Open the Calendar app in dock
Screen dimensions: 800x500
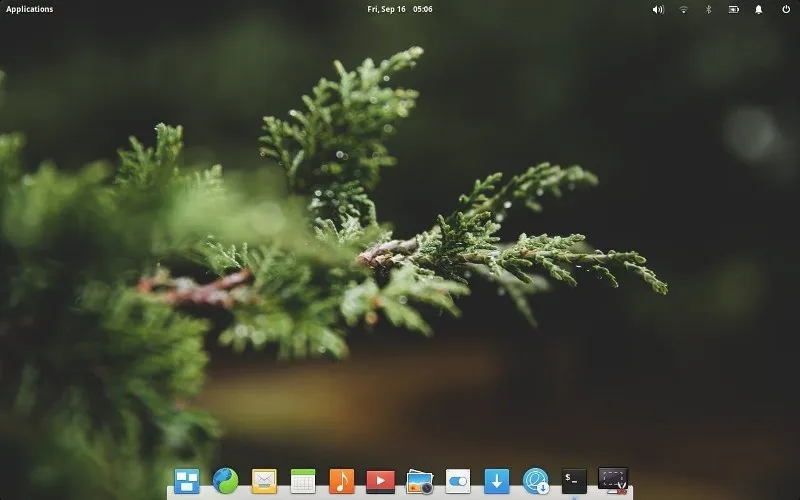tap(303, 481)
